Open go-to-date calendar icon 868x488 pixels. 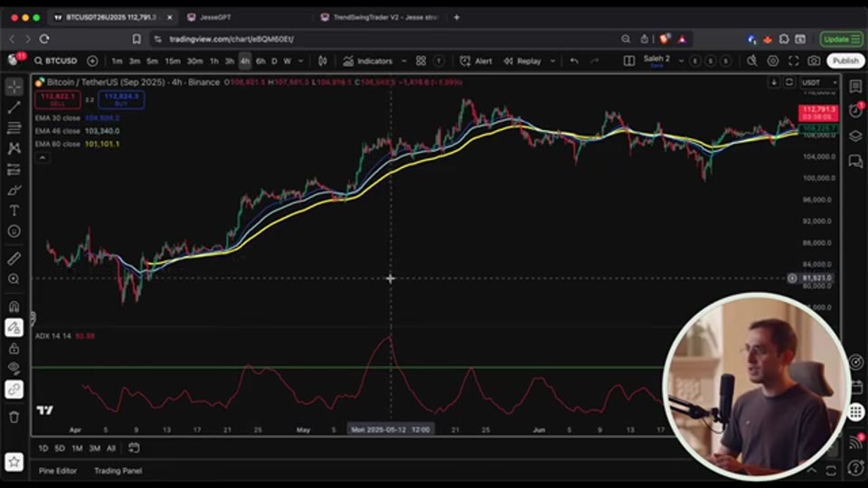(x=134, y=447)
